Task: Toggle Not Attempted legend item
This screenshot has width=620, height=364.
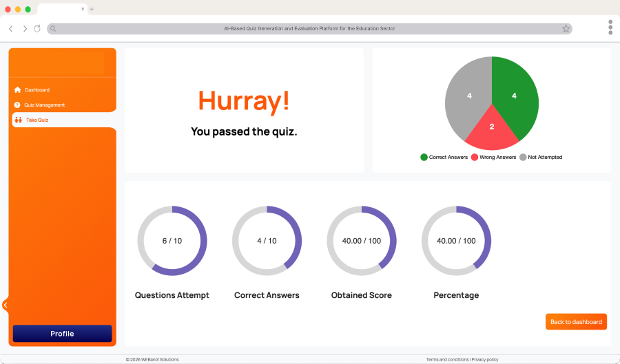Action: tap(541, 158)
